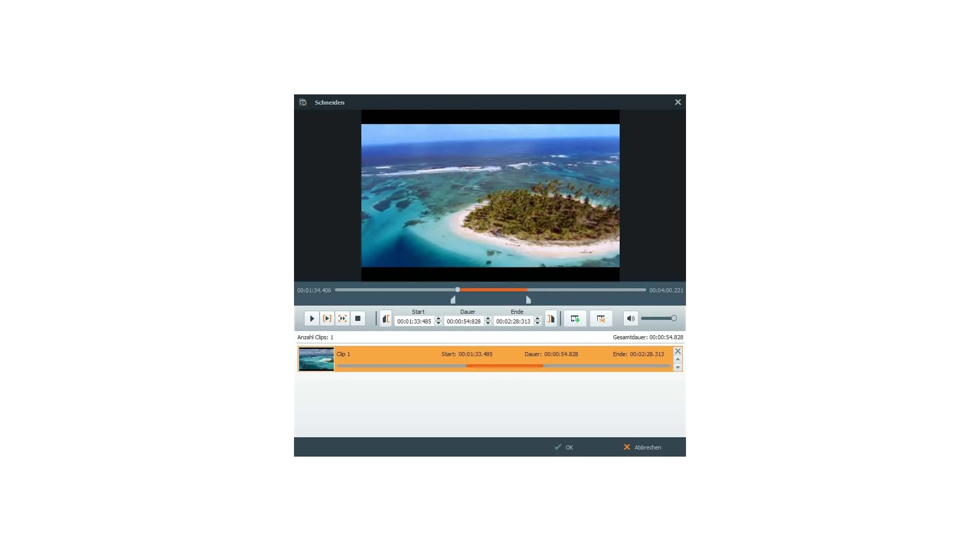Move Clip 1 down in list
Screen dimensions: 980x551
coord(678,367)
